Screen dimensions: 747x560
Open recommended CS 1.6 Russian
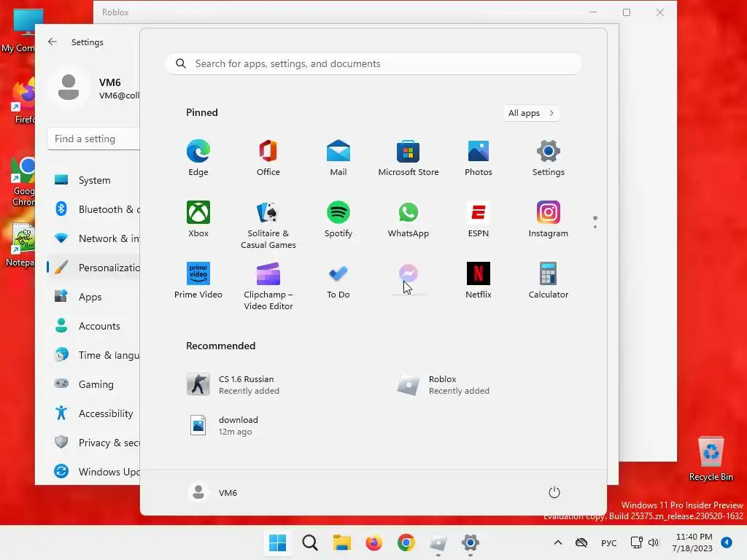tap(233, 385)
